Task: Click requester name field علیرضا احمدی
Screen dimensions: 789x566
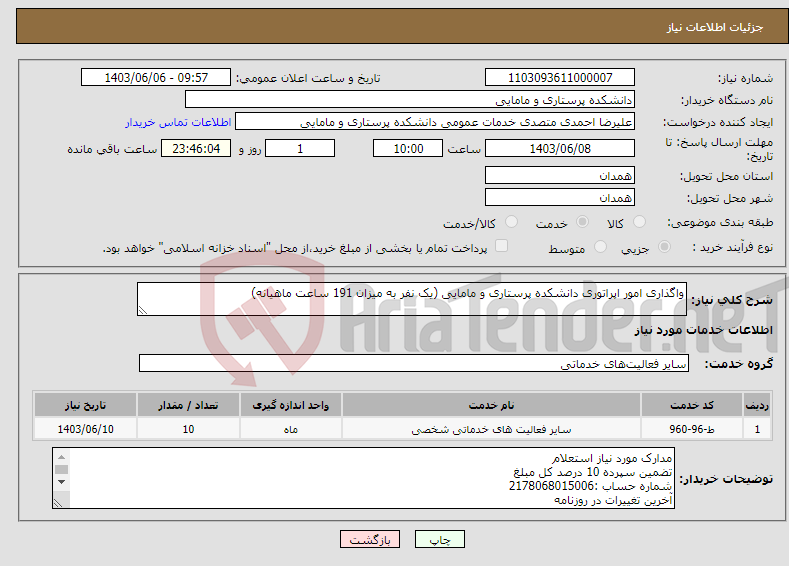Action: (435, 122)
